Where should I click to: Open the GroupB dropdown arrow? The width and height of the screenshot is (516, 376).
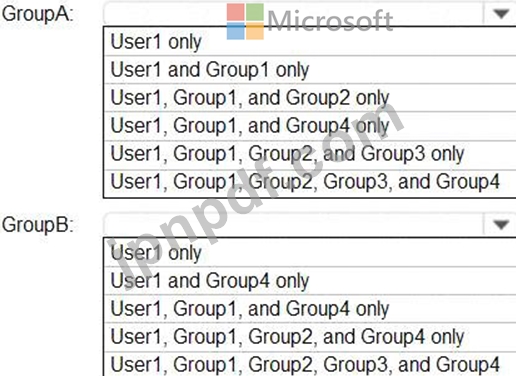click(501, 224)
